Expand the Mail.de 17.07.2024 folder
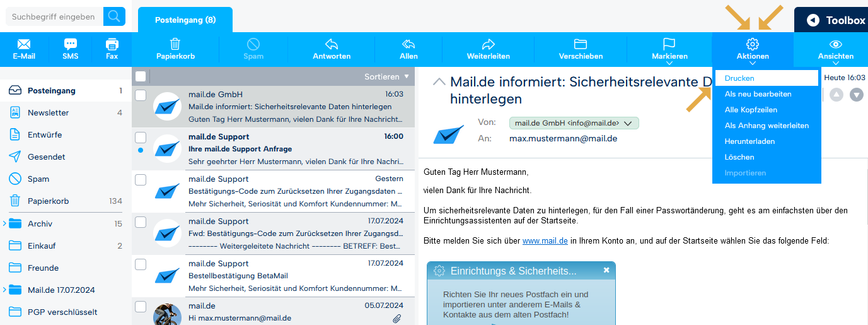This screenshot has height=325, width=868. pyautogui.click(x=4, y=290)
